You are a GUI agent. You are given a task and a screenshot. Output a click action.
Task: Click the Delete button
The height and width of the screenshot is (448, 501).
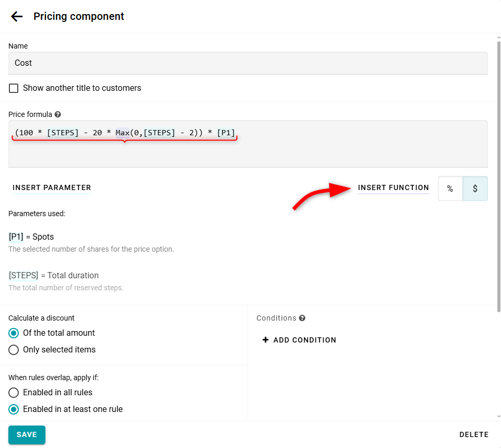(474, 434)
